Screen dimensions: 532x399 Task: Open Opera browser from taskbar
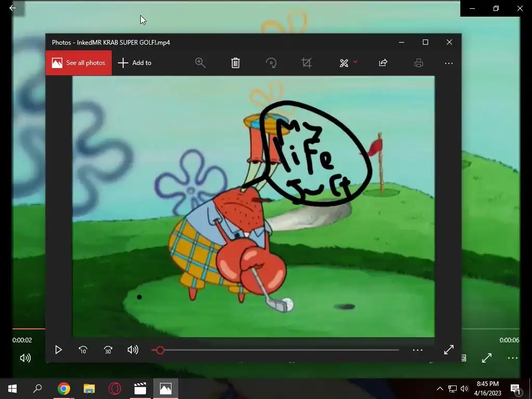(115, 389)
